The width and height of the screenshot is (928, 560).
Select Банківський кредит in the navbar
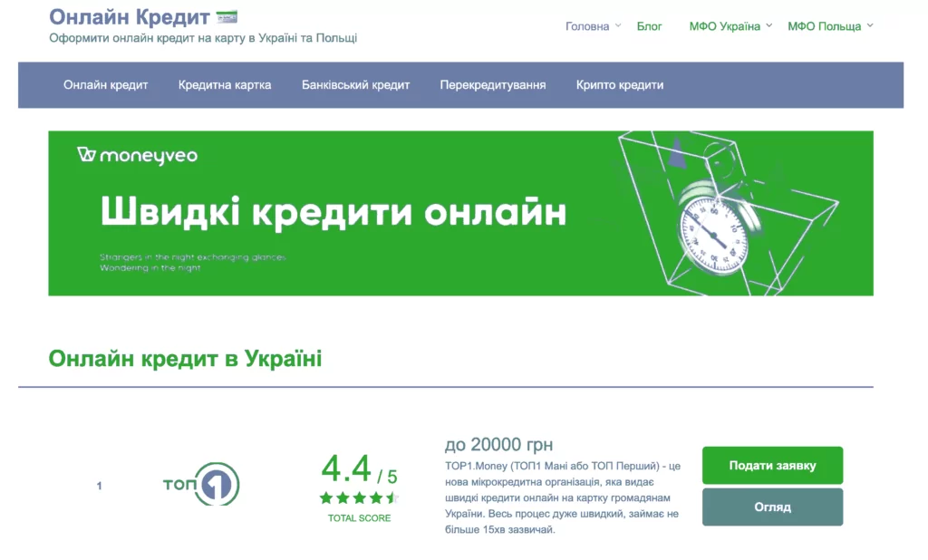click(355, 84)
